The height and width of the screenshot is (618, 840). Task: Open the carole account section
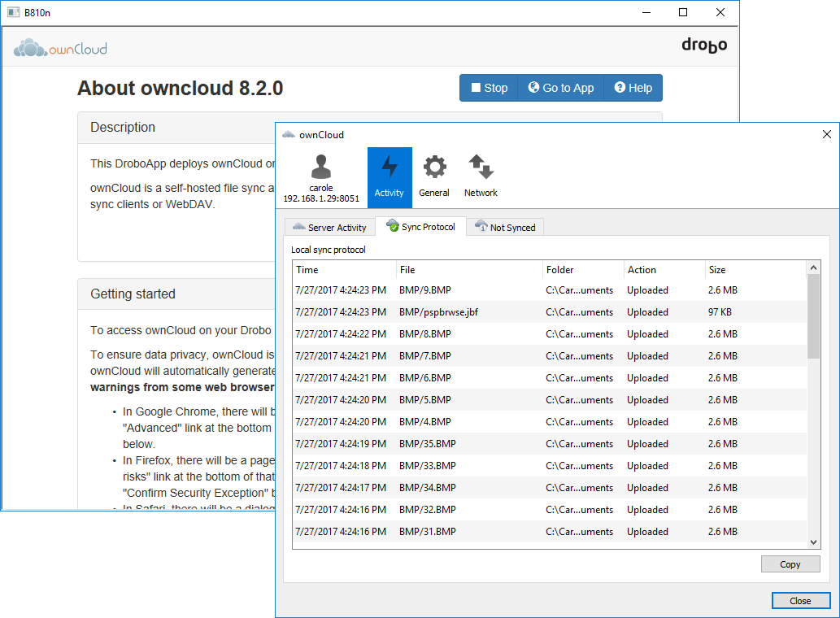tap(321, 177)
